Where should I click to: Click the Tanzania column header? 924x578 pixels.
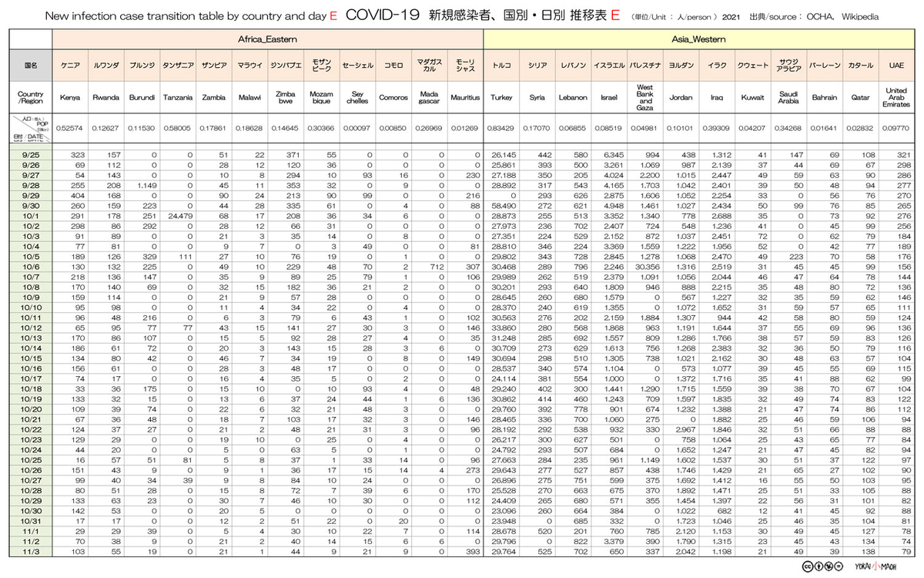(x=178, y=98)
